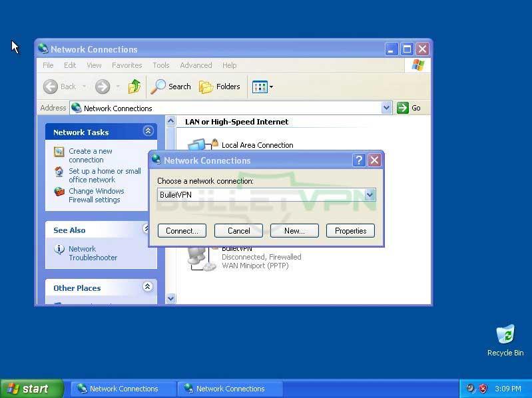Click the Network Troubleshooter info icon

tap(59, 249)
